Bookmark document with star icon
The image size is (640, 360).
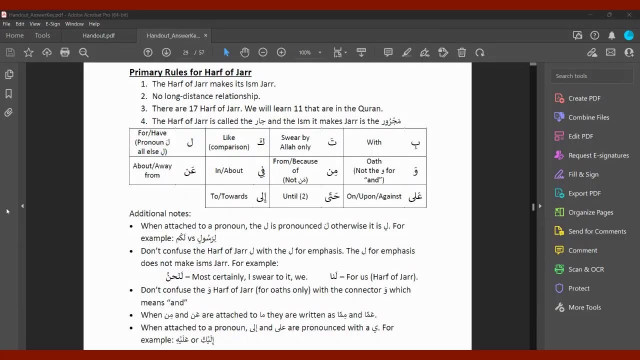[x=29, y=52]
